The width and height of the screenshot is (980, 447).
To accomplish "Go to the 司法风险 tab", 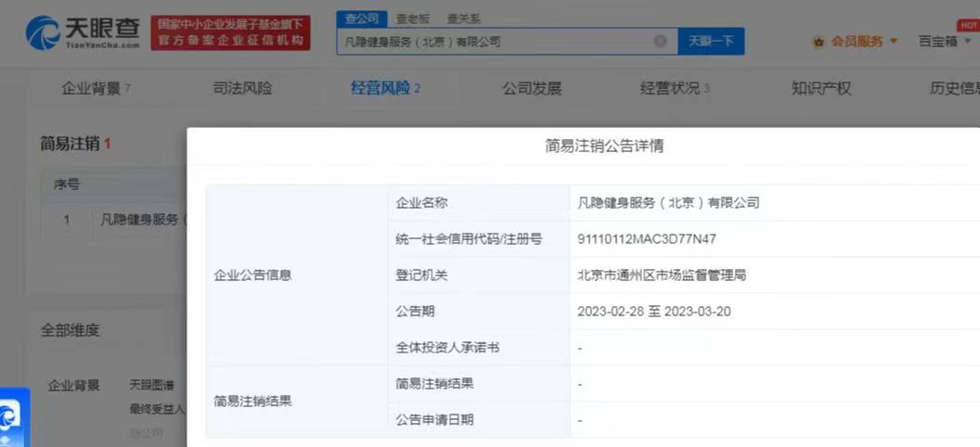I will [242, 89].
